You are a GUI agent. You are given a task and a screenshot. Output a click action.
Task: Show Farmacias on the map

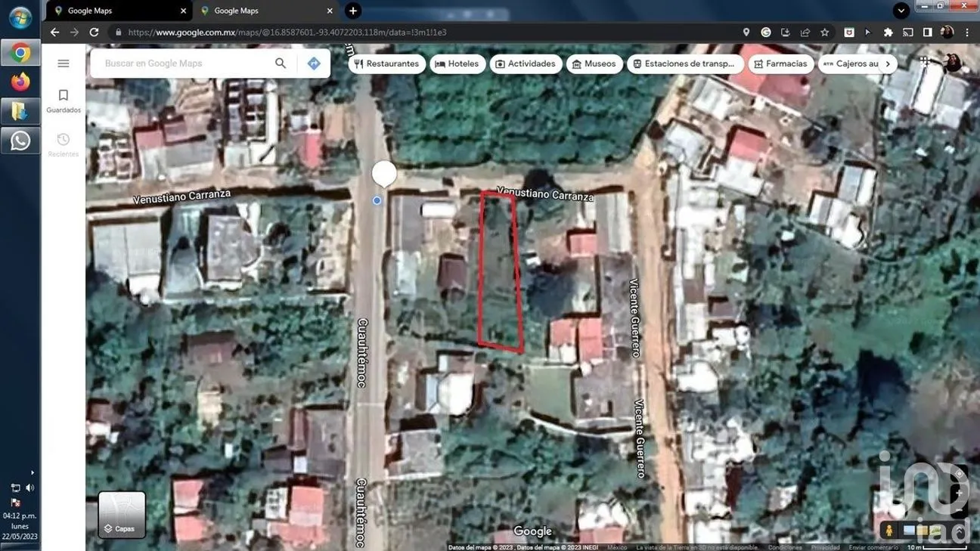pos(780,64)
